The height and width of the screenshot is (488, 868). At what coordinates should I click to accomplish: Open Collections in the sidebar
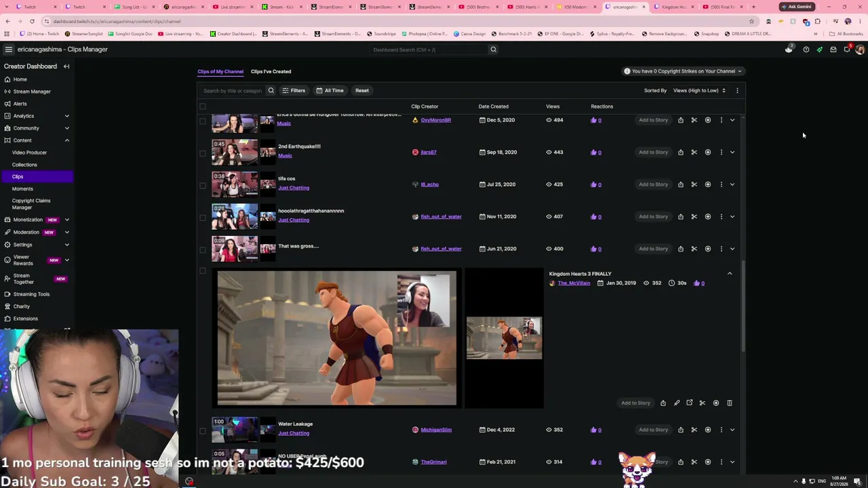(24, 165)
